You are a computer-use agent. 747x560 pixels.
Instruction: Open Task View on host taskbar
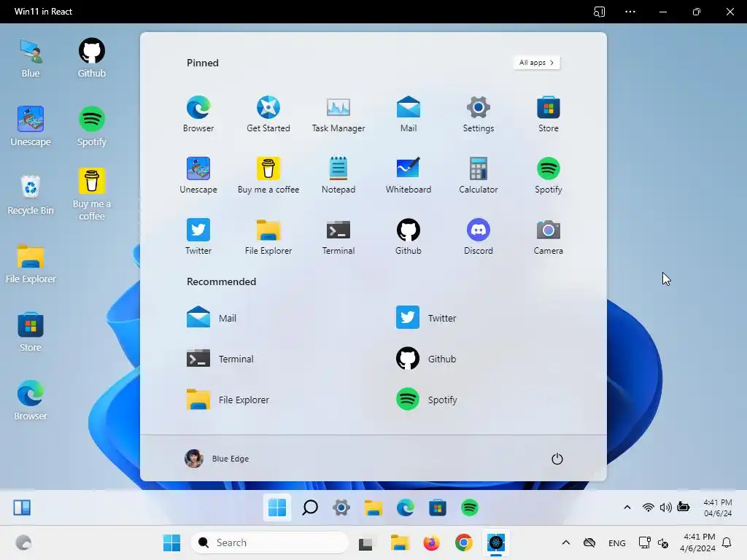[x=366, y=542]
